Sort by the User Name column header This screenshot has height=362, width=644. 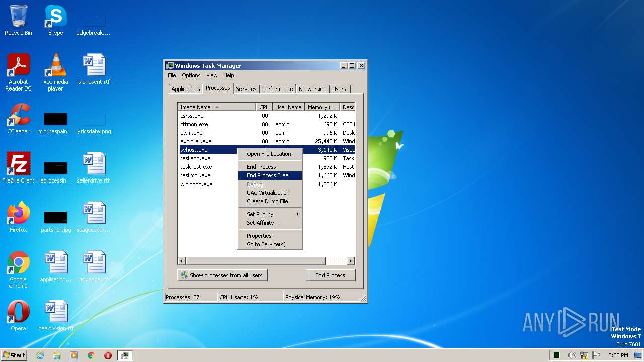288,107
